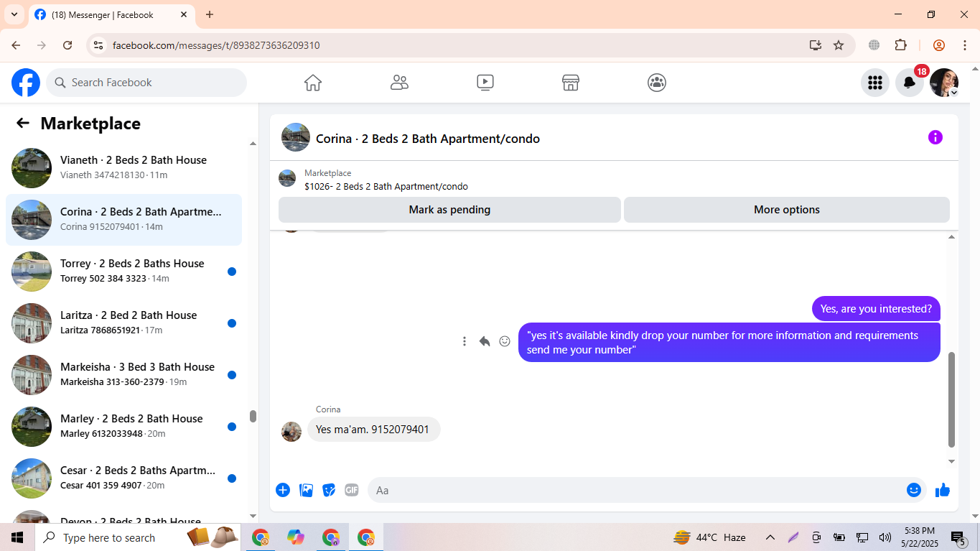
Task: Open the browser extensions puzzle icon
Action: pos(901,45)
